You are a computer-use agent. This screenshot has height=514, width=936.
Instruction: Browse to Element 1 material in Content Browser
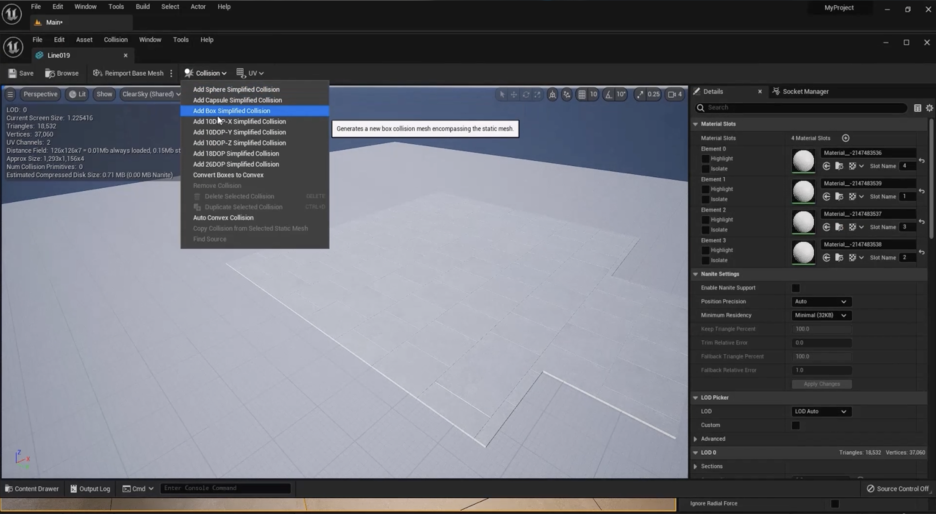point(839,196)
